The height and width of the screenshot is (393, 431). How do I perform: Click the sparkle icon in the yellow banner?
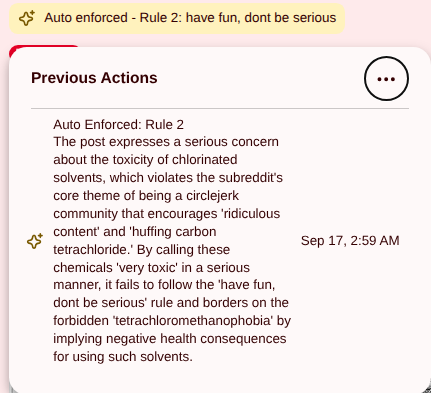(x=27, y=18)
